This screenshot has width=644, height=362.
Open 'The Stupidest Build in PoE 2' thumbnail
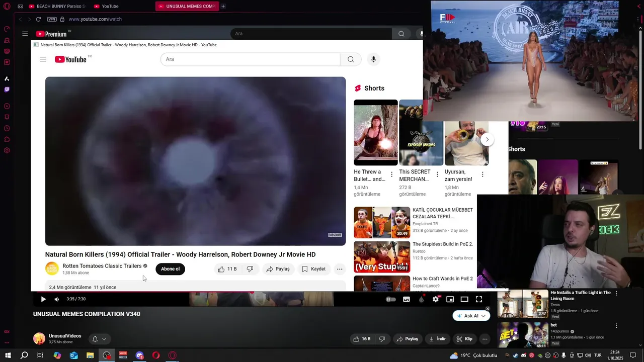point(382,257)
